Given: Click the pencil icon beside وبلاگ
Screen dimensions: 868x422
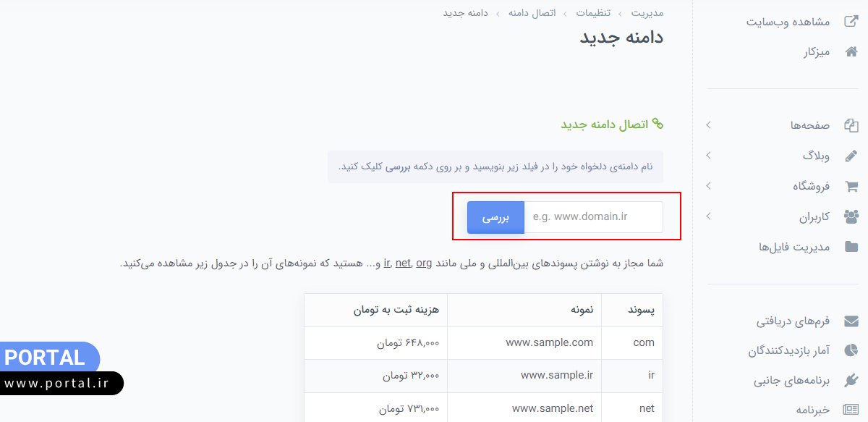Looking at the screenshot, I should tap(851, 156).
